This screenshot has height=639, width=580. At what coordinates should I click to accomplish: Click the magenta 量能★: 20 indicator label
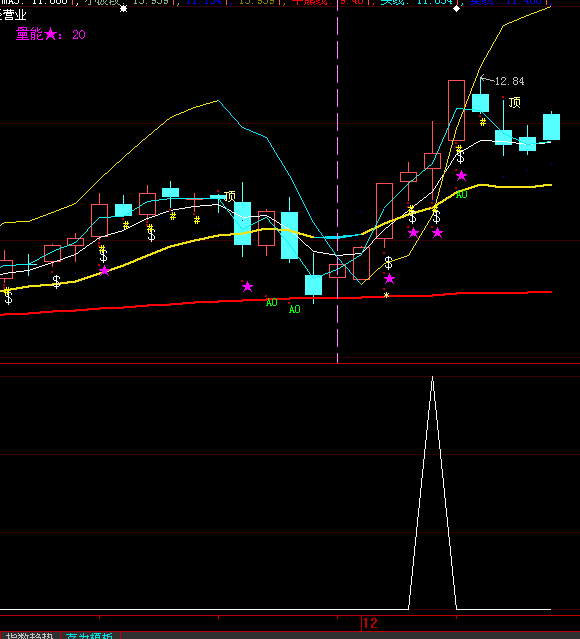pos(51,35)
